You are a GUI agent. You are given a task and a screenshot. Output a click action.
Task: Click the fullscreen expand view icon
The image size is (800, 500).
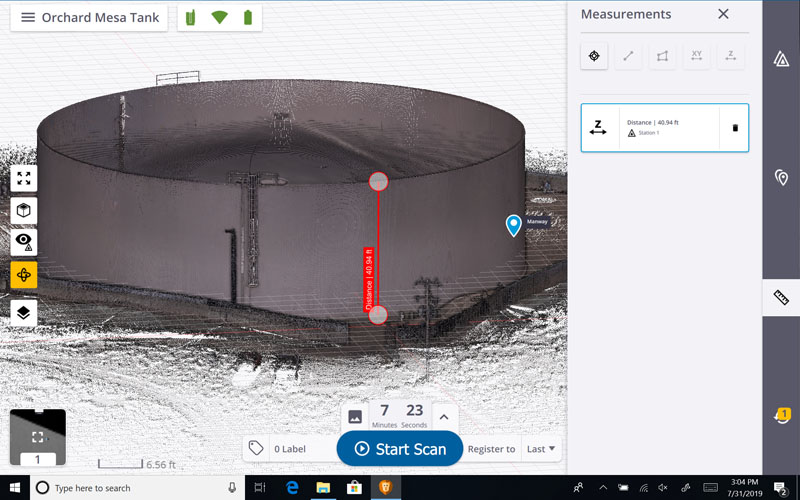[24, 178]
